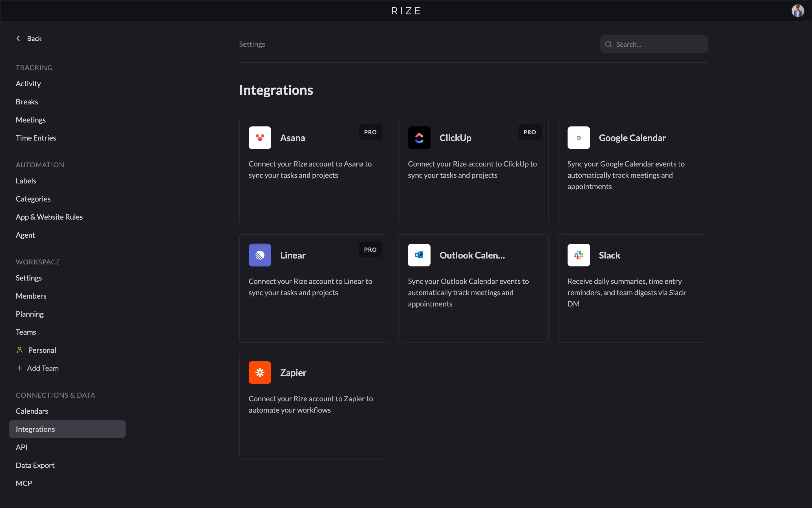The image size is (812, 508).
Task: Click the Outlook Calendar logo icon
Action: 419,255
